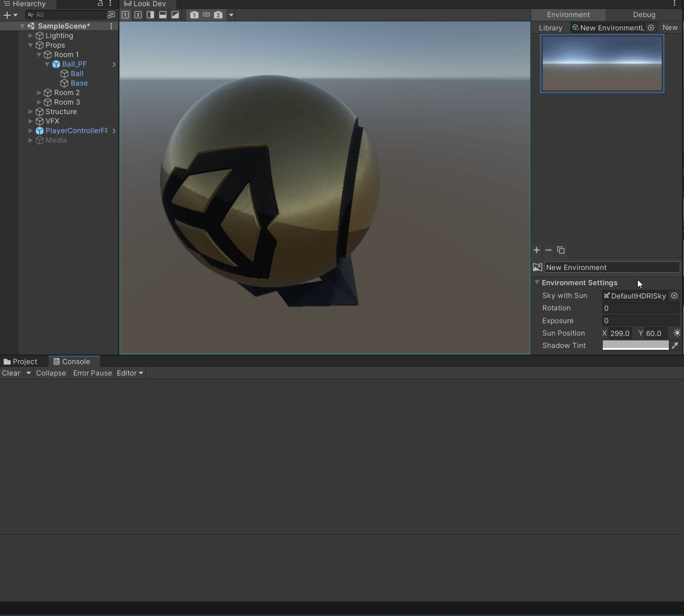Select camera 2 in Look Dev toolbar
The width and height of the screenshot is (684, 616).
218,15
